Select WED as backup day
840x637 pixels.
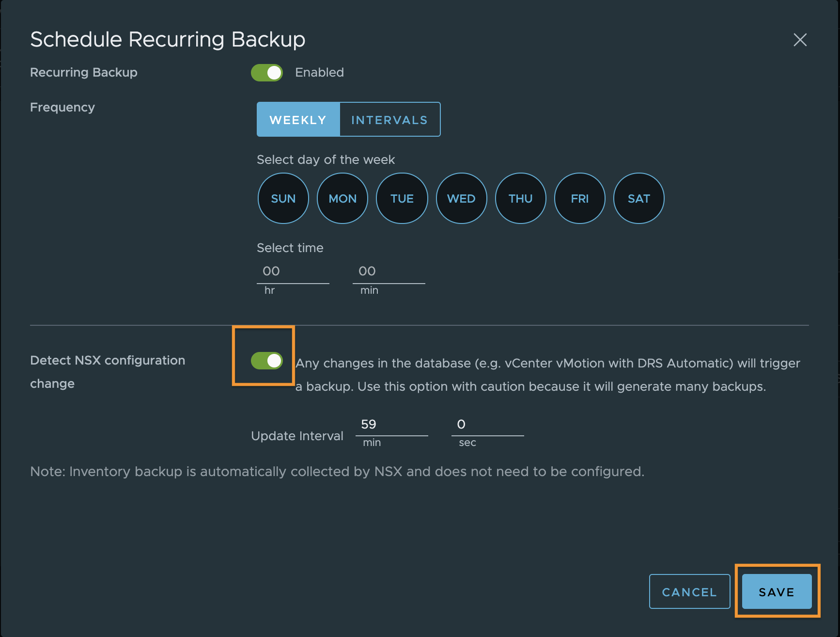tap(461, 198)
